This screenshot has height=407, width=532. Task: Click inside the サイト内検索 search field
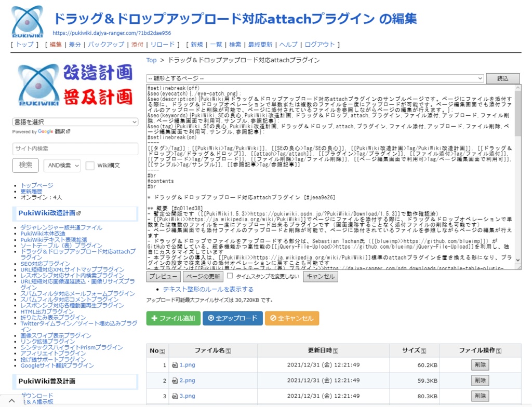coord(73,147)
